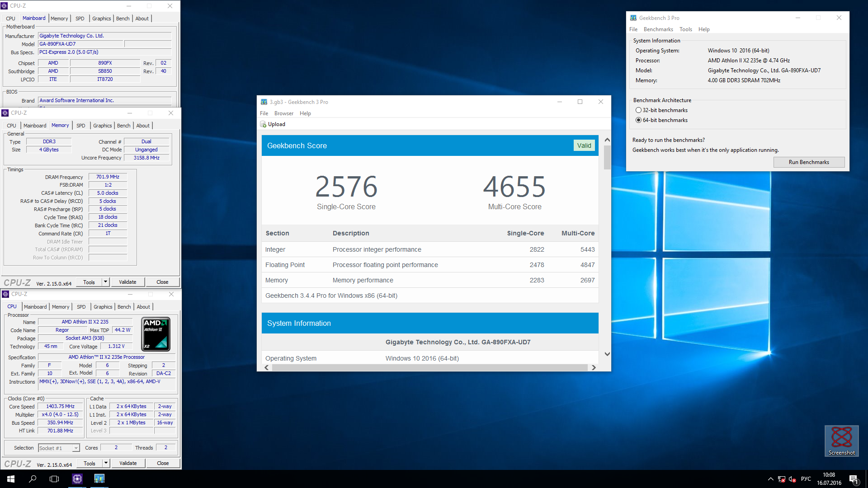Click the Floating Point results row

coord(430,265)
